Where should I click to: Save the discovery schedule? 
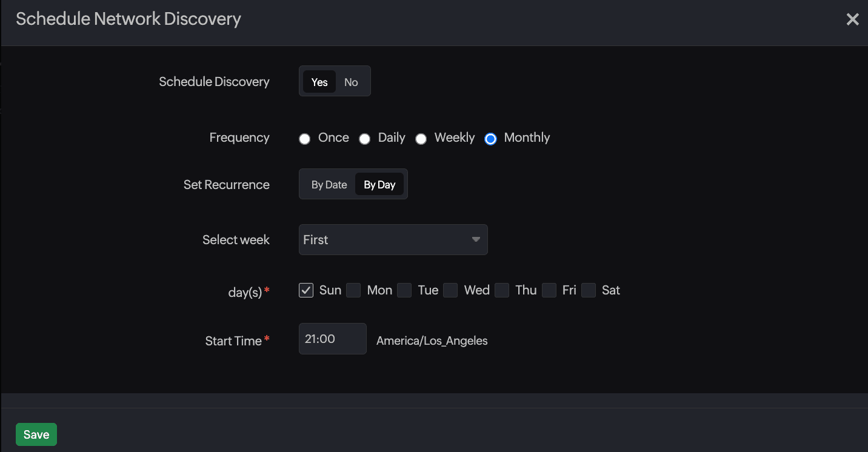(x=36, y=434)
